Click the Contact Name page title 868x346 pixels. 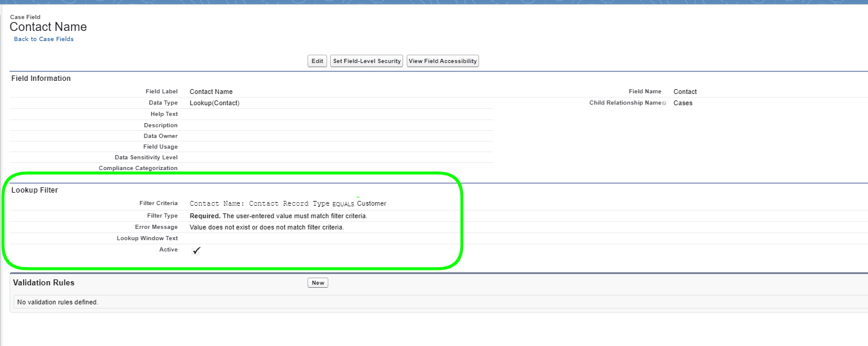(48, 27)
